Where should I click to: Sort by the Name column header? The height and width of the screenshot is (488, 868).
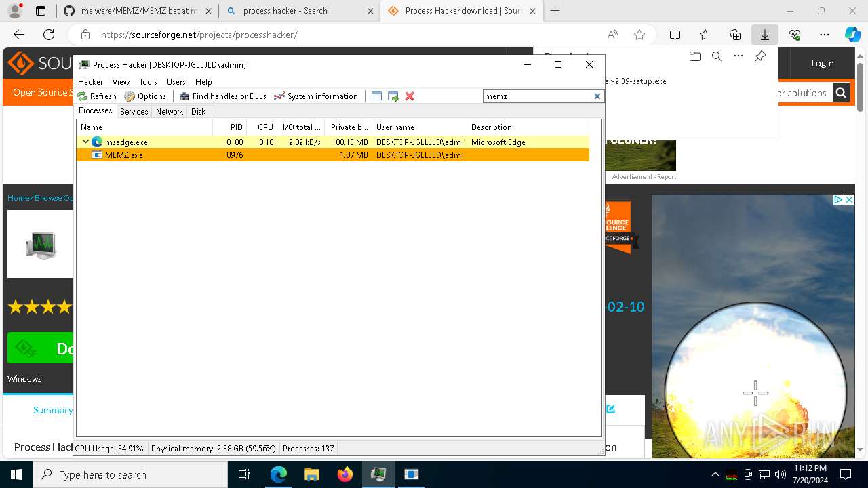tap(144, 127)
